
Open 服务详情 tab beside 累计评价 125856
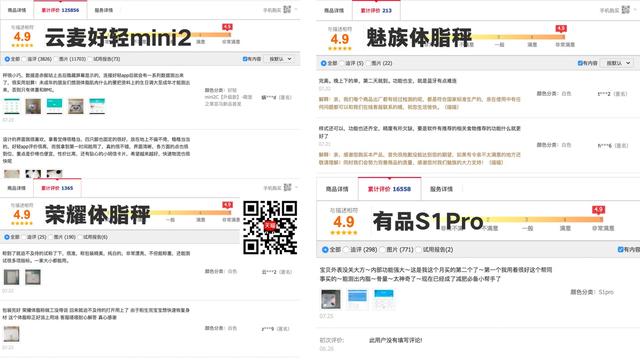pos(104,10)
